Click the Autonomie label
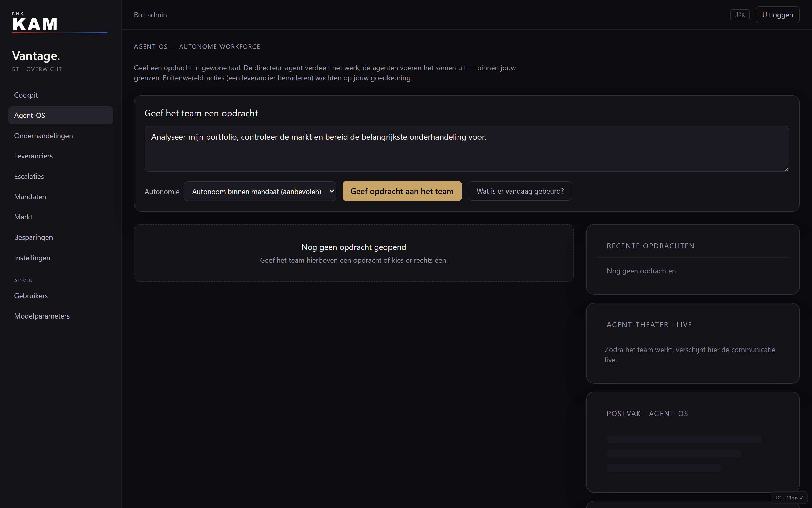 [162, 192]
